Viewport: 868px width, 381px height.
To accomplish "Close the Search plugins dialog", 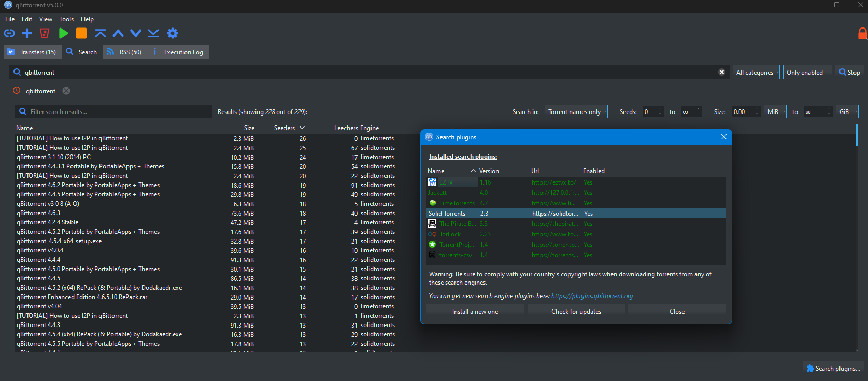I will coord(724,137).
